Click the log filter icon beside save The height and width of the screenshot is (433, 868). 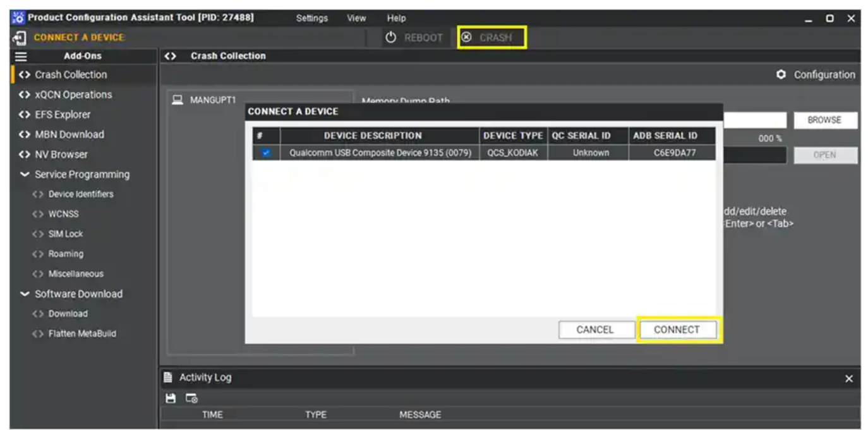[191, 398]
